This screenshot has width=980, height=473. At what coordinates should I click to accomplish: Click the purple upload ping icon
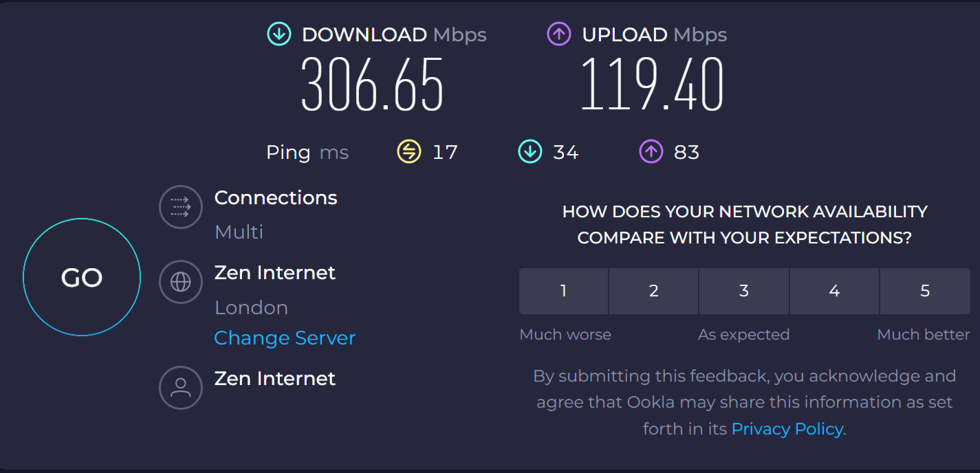(651, 152)
